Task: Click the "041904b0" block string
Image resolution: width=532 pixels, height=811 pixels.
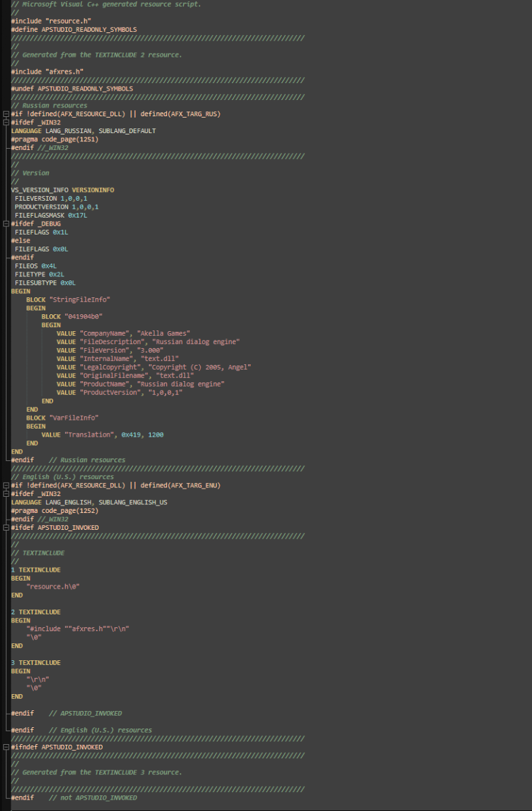Action: (83, 316)
